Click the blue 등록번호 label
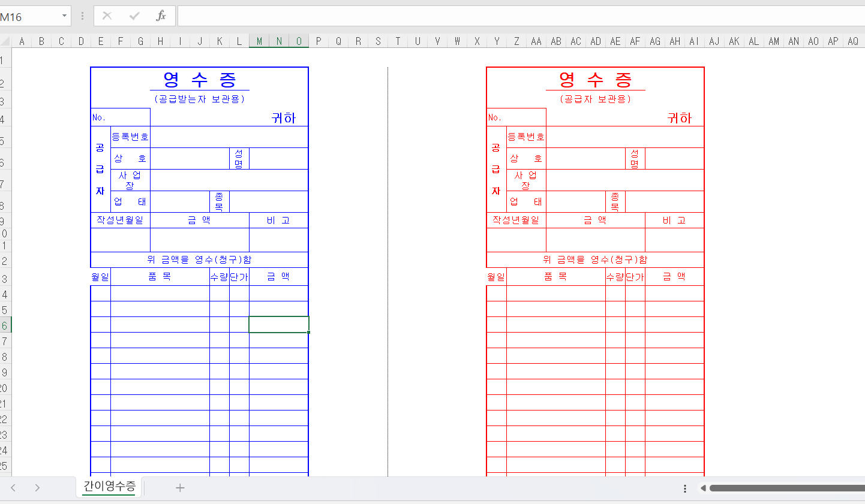Viewport: 865px width, 504px height. pos(130,137)
